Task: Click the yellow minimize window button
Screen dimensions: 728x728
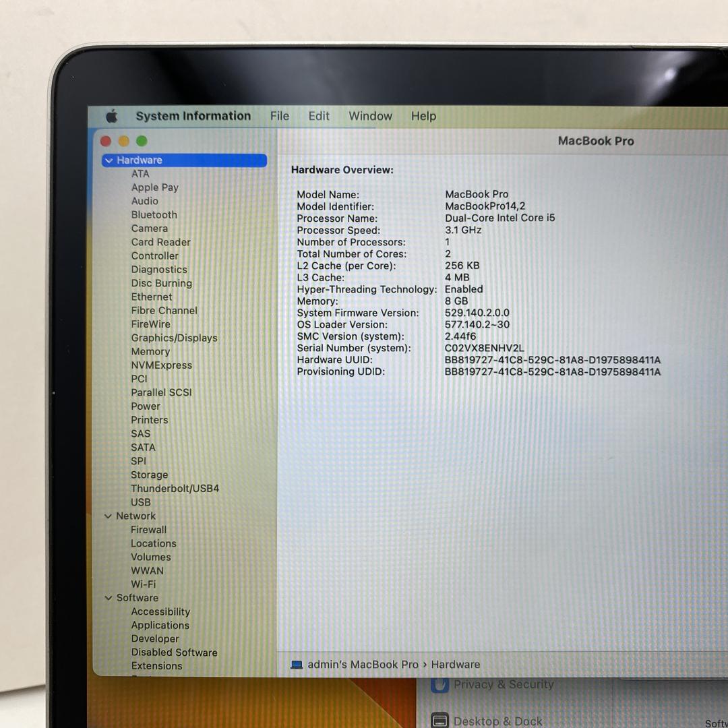Action: coord(123,141)
